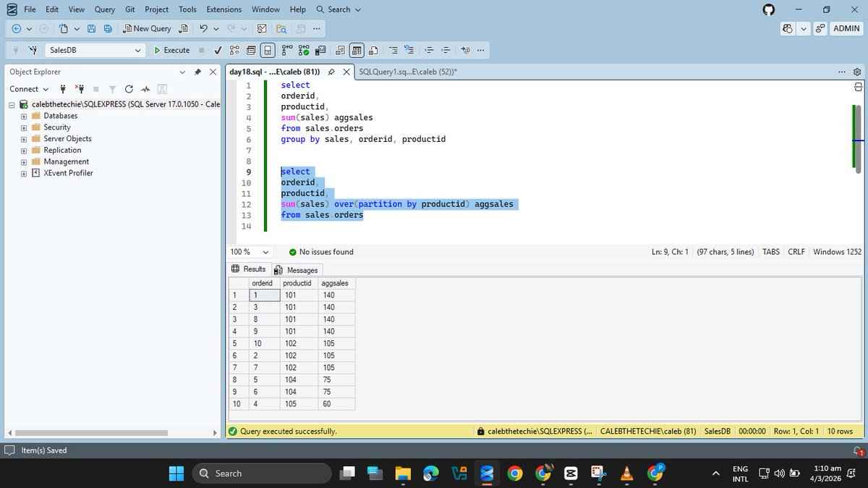Select the Results tab
868x488 pixels.
[x=249, y=269]
